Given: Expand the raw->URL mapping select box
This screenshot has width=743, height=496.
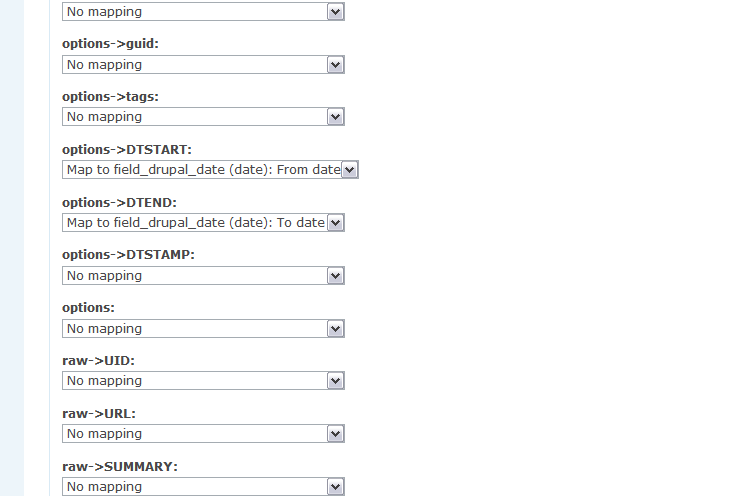Looking at the screenshot, I should point(203,434).
